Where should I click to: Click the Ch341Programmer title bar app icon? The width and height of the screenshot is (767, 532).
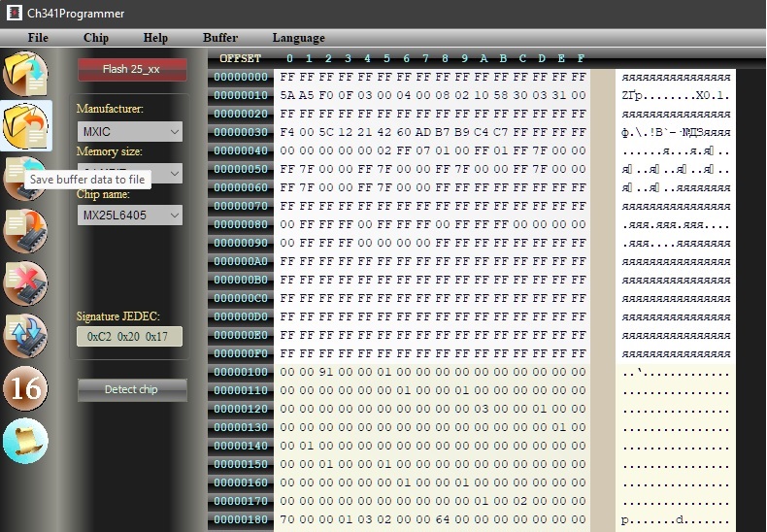pyautogui.click(x=14, y=14)
